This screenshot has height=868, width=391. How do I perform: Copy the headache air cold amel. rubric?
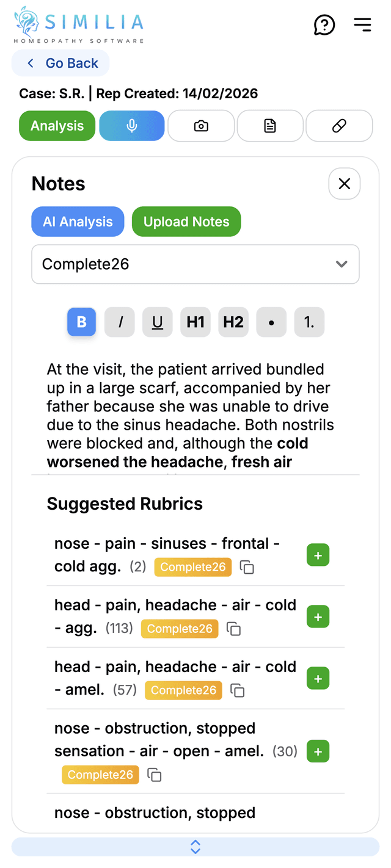(x=237, y=690)
